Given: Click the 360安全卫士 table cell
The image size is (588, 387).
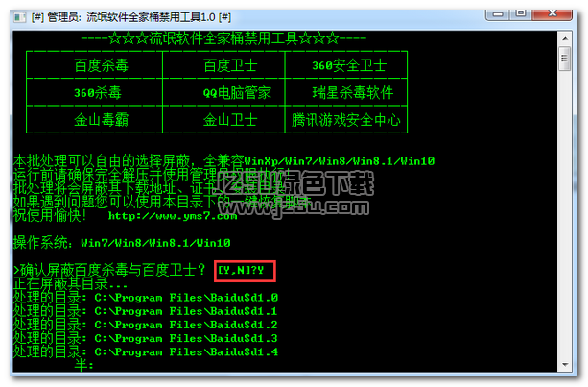Looking at the screenshot, I should 346,65.
